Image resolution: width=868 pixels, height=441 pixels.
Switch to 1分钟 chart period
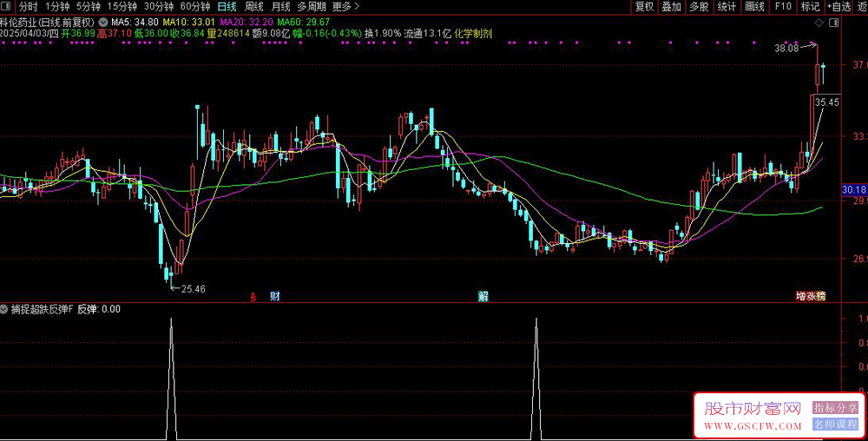(57, 7)
